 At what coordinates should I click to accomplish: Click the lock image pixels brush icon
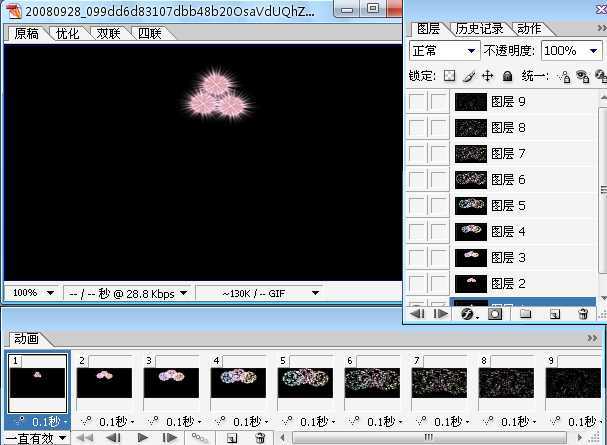(468, 76)
